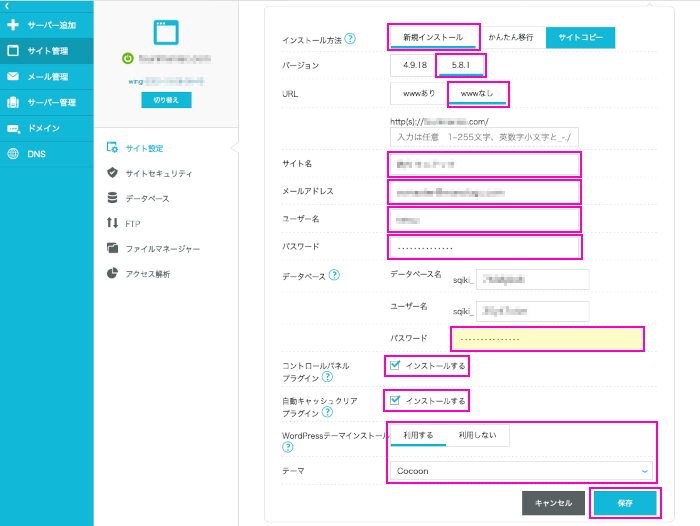Open the Cocoon theme dropdown
The width and height of the screenshot is (700, 526).
(x=521, y=471)
